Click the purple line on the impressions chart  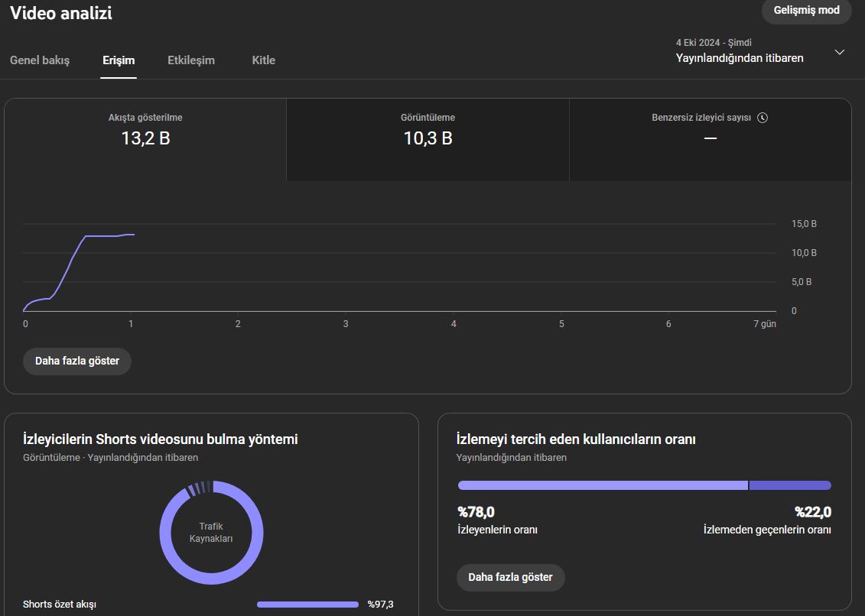[x=69, y=264]
